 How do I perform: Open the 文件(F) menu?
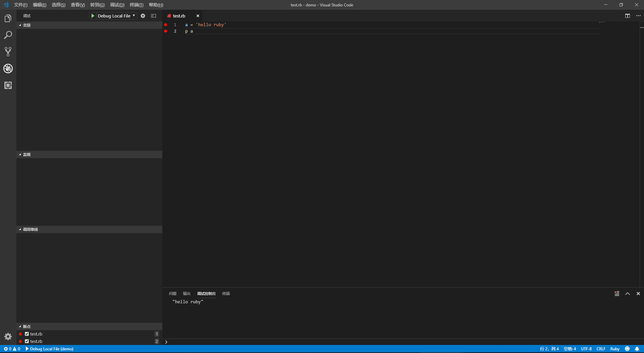pyautogui.click(x=20, y=5)
